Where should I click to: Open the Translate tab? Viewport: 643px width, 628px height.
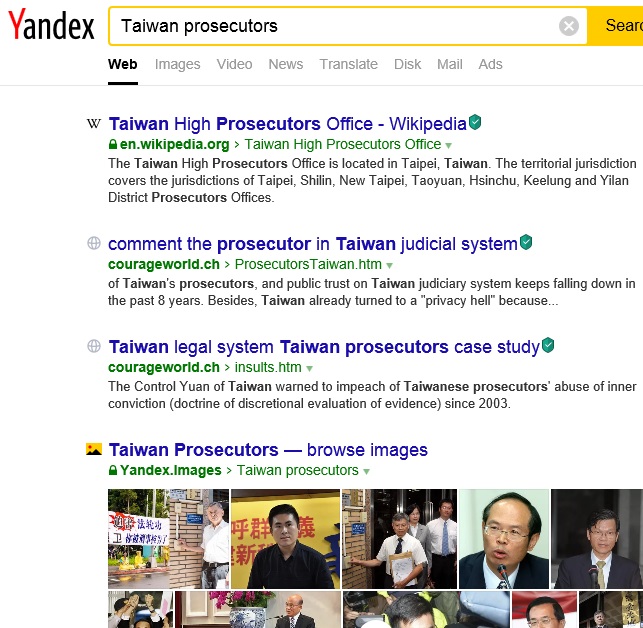point(349,64)
